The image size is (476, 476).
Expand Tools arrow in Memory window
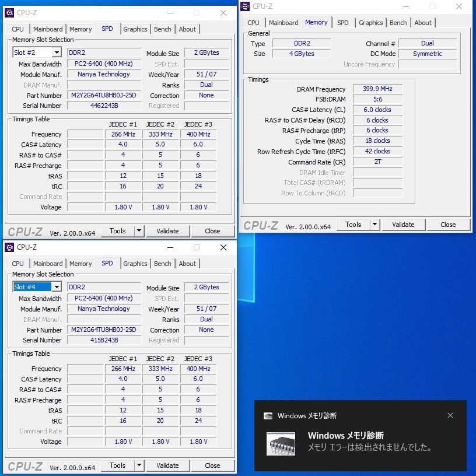coord(375,225)
